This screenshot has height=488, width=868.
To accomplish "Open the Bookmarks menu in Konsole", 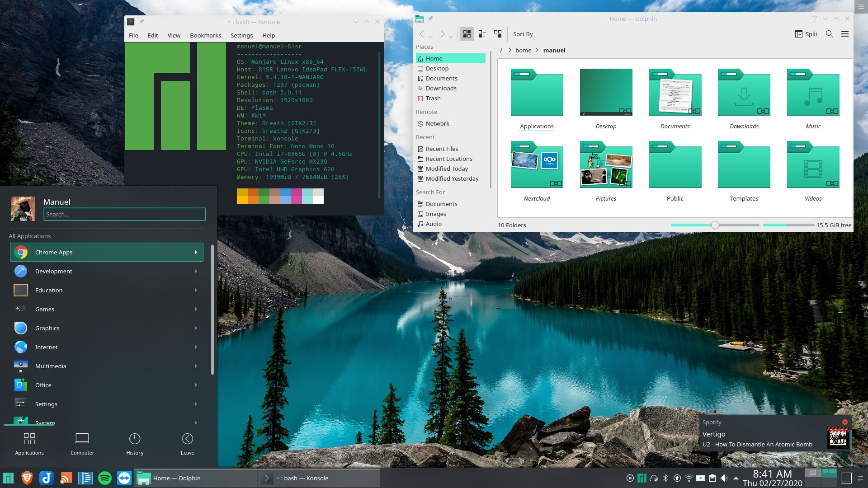I will click(205, 35).
